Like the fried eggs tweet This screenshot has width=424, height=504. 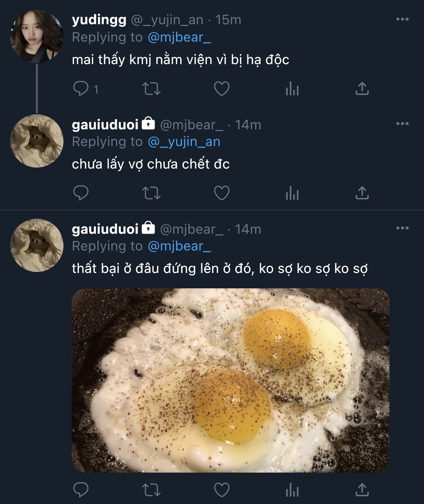click(222, 490)
